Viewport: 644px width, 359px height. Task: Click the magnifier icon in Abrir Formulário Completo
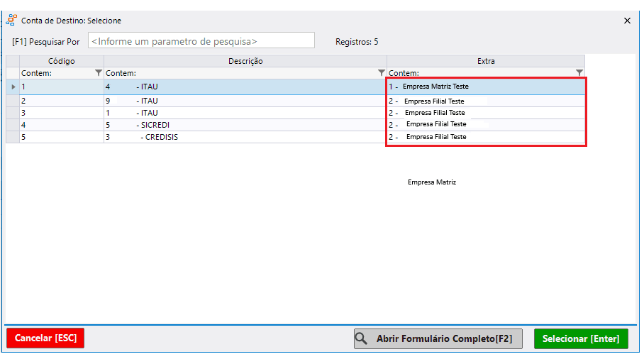(361, 338)
